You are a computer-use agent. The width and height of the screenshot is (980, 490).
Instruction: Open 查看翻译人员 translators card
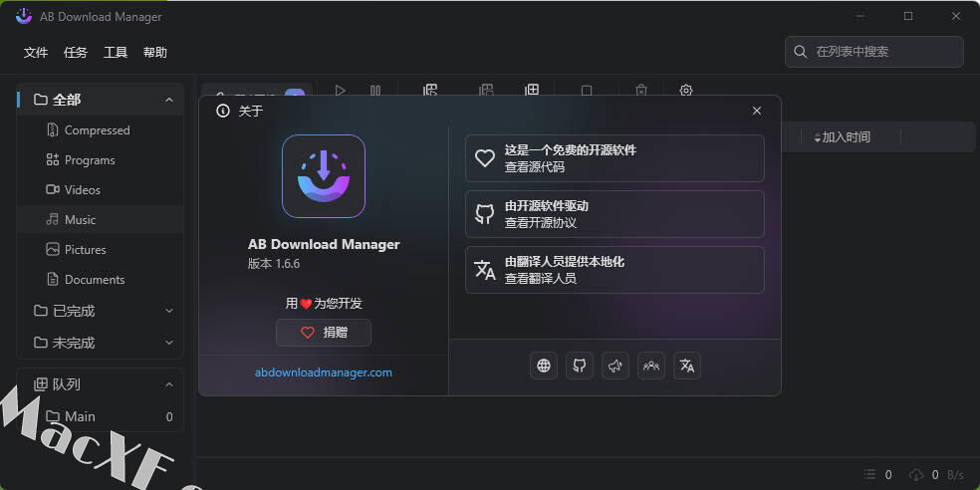point(614,269)
